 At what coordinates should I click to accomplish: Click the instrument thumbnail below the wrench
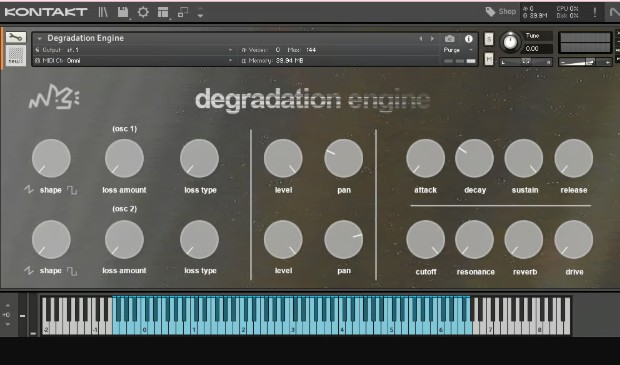click(x=16, y=55)
